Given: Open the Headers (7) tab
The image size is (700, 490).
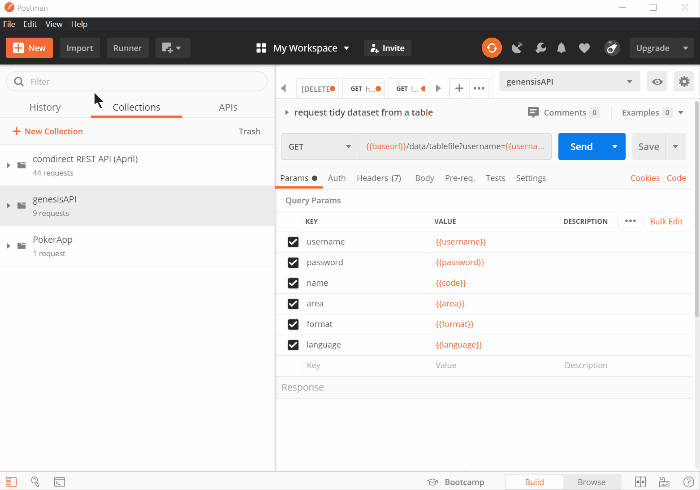Looking at the screenshot, I should (x=379, y=178).
